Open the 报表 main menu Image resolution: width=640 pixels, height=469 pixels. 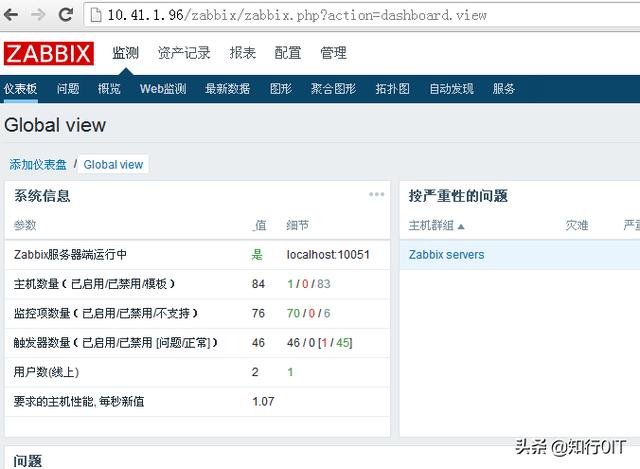pos(242,53)
